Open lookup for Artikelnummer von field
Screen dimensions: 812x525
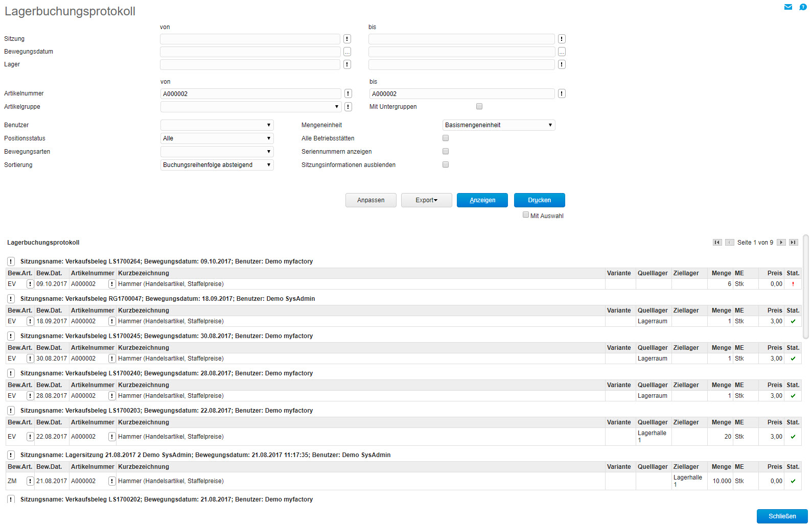click(x=348, y=93)
